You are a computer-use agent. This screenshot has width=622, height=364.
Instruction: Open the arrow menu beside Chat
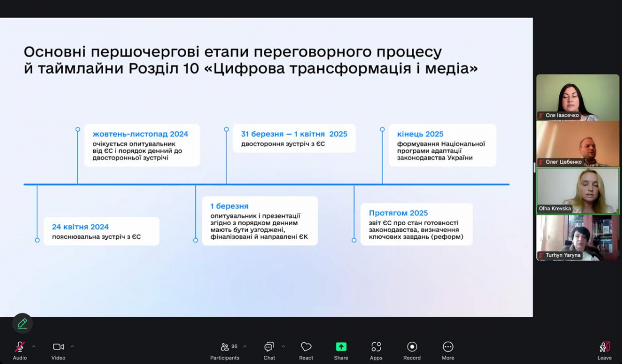pos(283,346)
